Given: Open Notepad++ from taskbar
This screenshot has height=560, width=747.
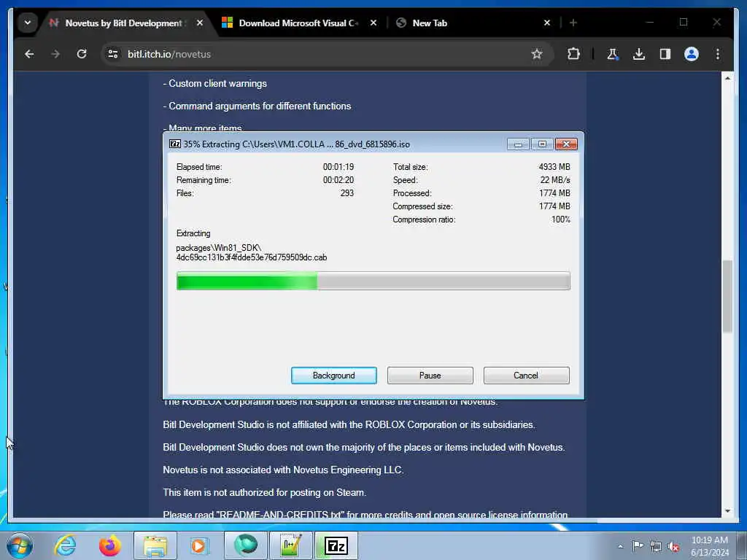Looking at the screenshot, I should [x=290, y=545].
